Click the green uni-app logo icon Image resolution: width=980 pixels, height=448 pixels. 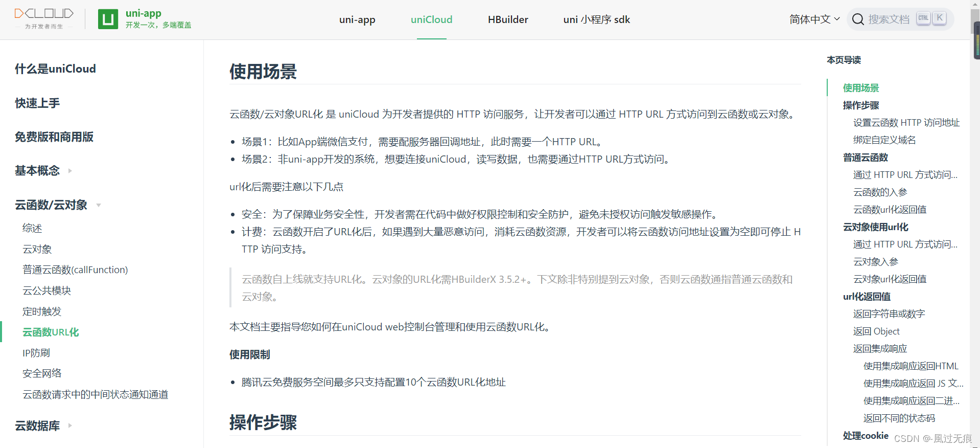point(108,19)
